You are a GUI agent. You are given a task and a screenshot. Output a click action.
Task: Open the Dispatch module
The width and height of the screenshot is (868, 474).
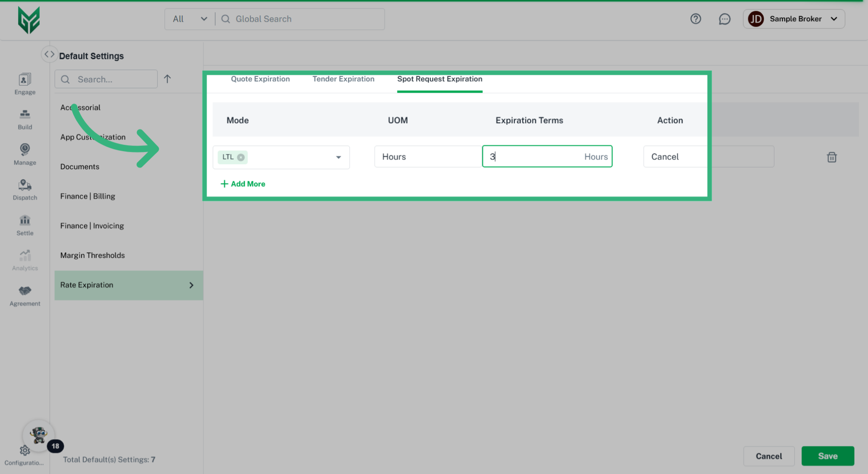tap(24, 190)
